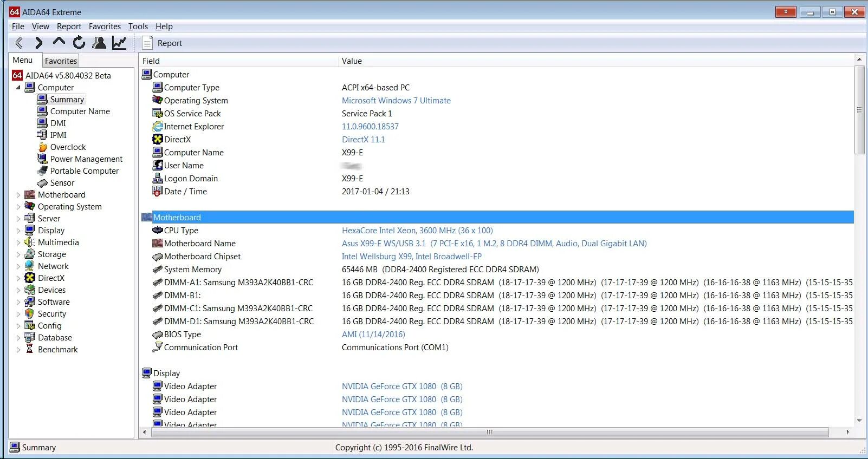Select the System Memory row

pyautogui.click(x=497, y=270)
